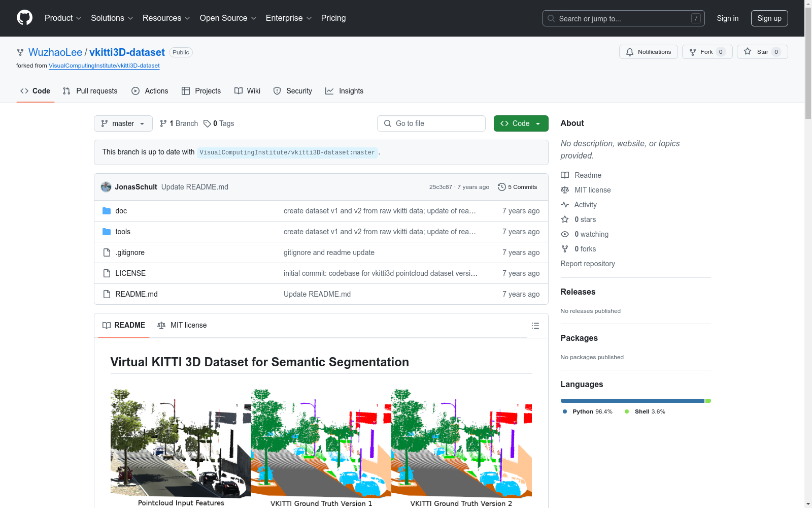Focus the Search or jump to field
This screenshot has width=812, height=508.
(624, 18)
